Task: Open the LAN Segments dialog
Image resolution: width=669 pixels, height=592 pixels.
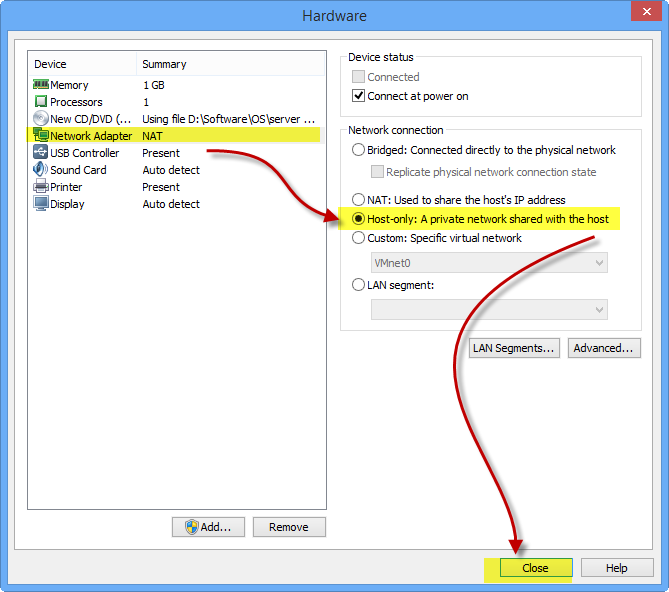Action: point(514,348)
